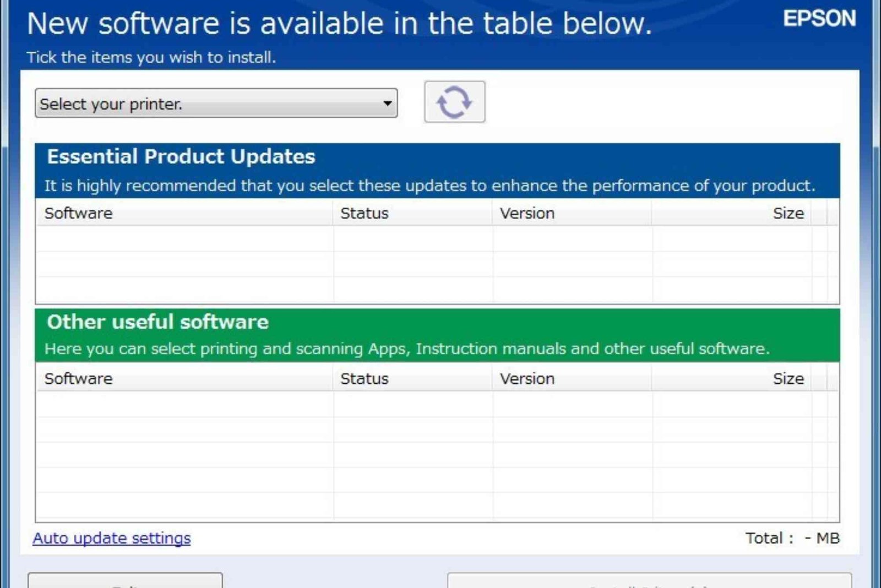
Task: Click Version column header in Essential Product Updates
Action: (x=572, y=213)
